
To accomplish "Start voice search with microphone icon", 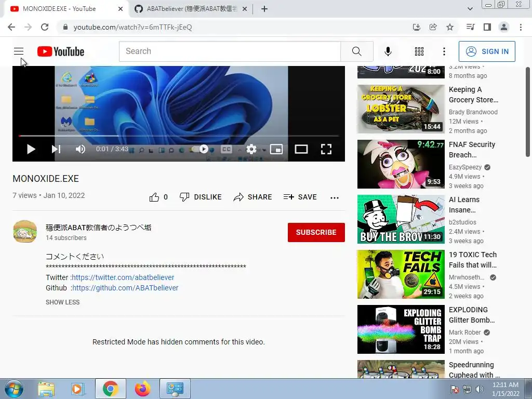I will (388, 51).
